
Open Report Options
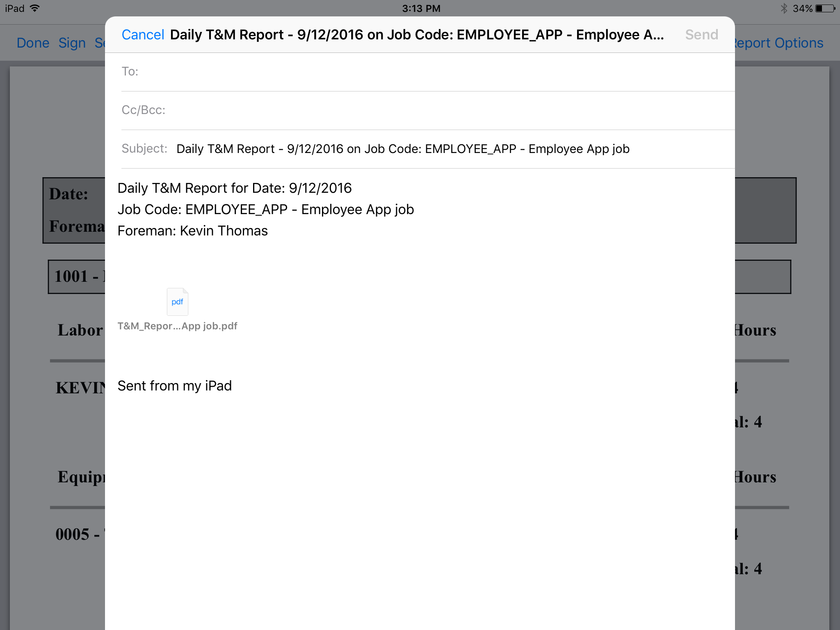pyautogui.click(x=779, y=43)
